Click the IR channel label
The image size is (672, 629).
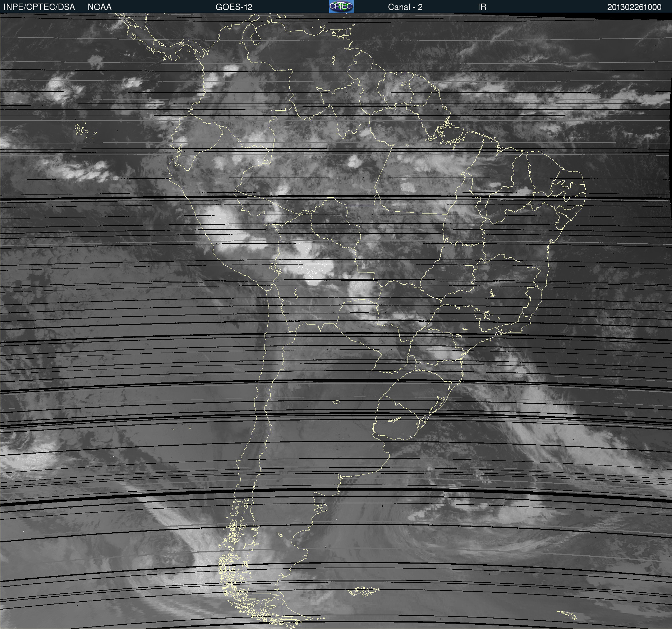tap(482, 7)
